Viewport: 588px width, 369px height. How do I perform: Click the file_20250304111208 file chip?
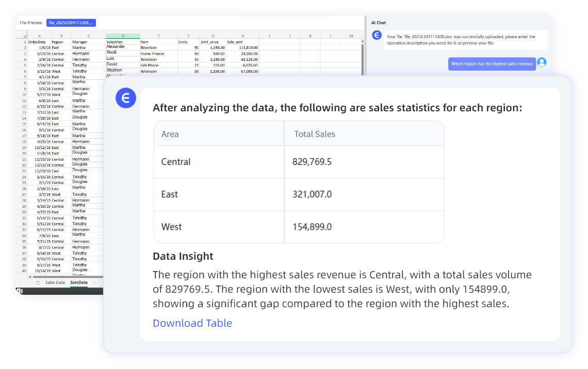click(71, 23)
